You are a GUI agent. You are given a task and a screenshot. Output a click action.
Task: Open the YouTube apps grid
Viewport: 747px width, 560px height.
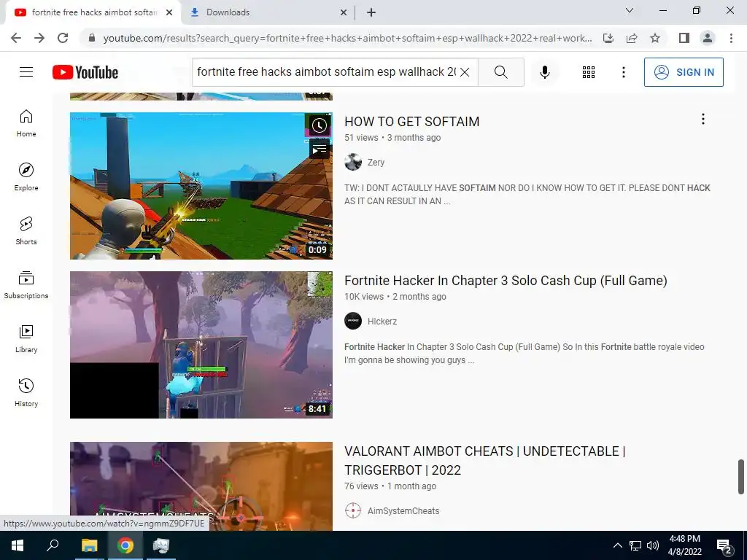589,72
